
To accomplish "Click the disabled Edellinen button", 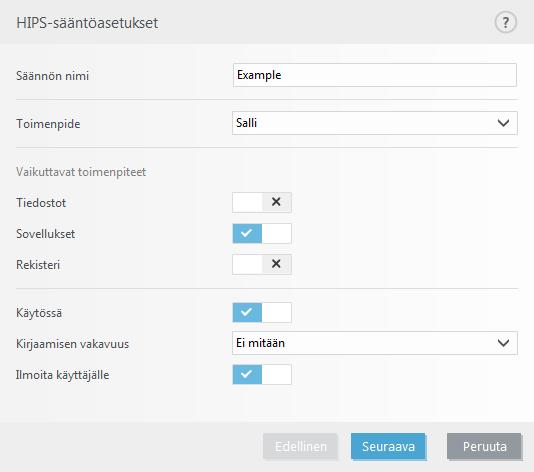I will 300,446.
